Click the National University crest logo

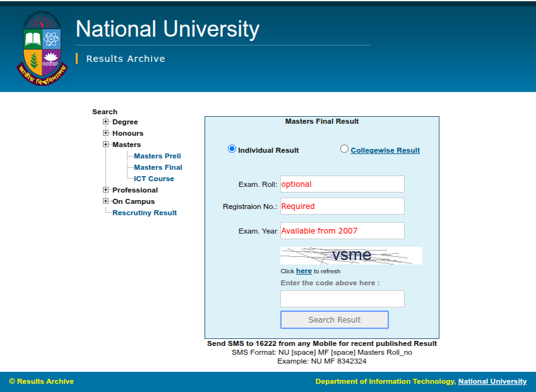(x=42, y=49)
